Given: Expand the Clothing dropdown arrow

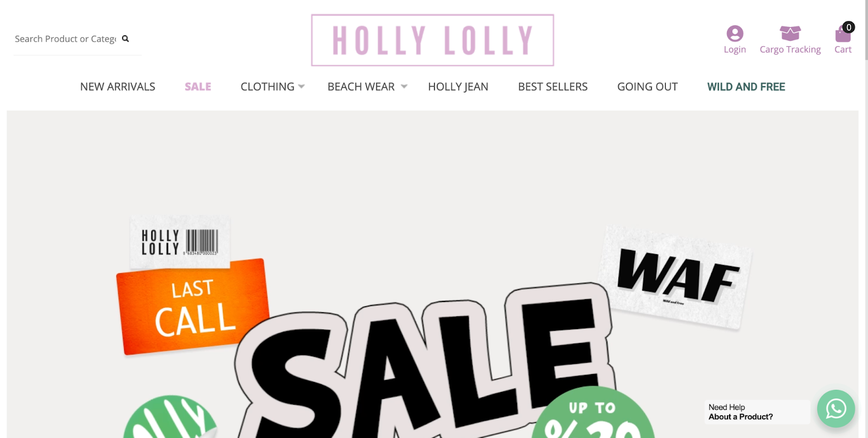Looking at the screenshot, I should [x=302, y=87].
